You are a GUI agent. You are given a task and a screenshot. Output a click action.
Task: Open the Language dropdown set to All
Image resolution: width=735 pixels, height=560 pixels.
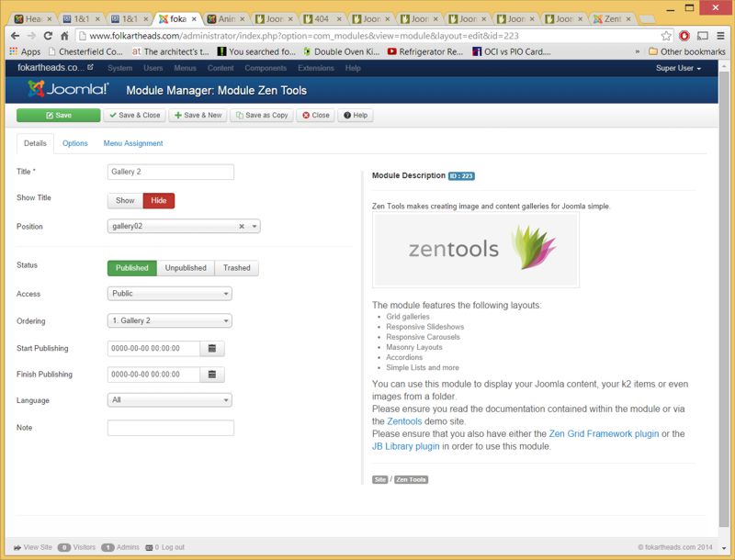[x=170, y=400]
